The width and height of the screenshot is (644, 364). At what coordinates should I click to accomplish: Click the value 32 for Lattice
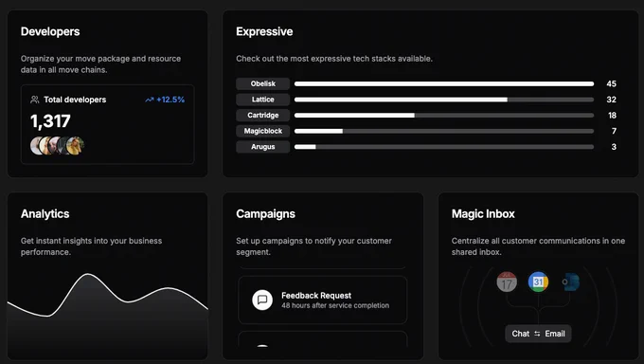[611, 100]
